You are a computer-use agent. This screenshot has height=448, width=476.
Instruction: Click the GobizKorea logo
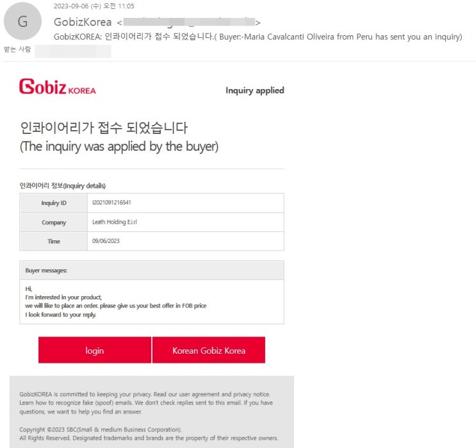[x=58, y=87]
